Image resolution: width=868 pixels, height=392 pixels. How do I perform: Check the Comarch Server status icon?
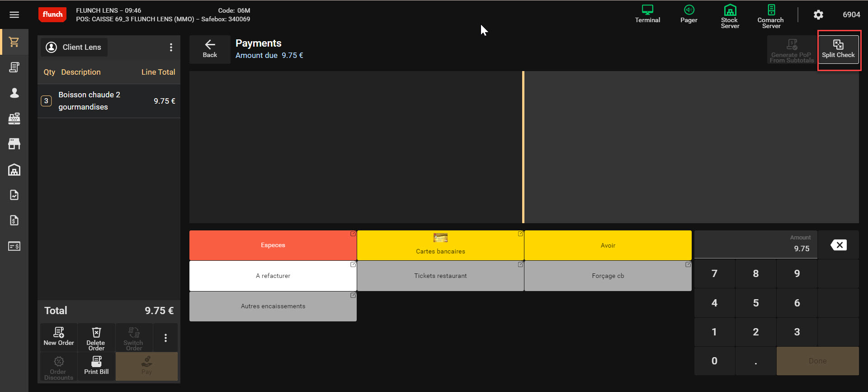point(771,17)
